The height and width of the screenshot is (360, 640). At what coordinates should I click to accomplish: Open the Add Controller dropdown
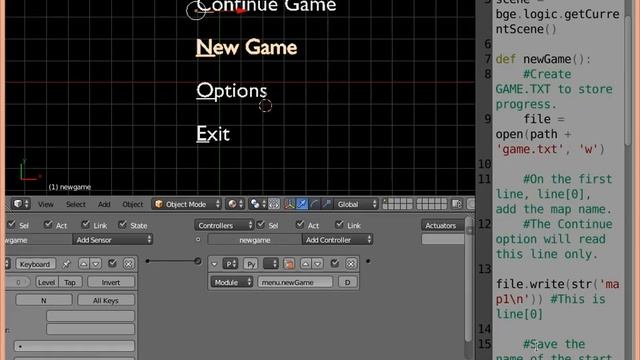(x=337, y=240)
